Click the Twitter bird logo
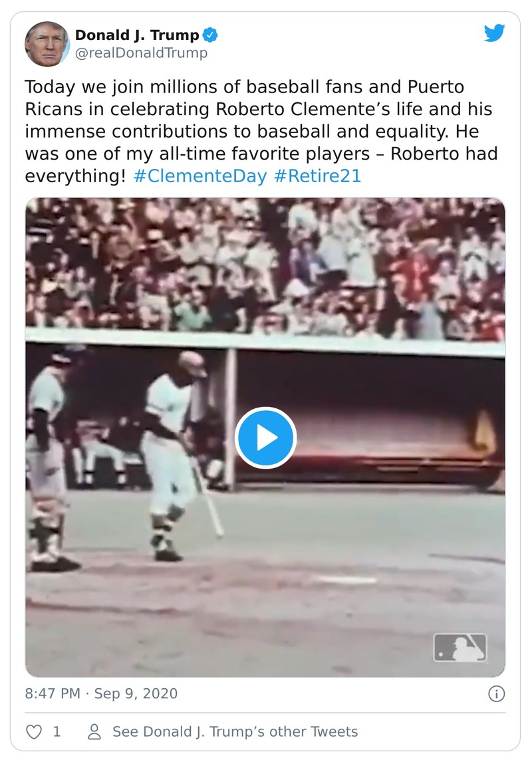Viewport: 532px width, 762px height. point(494,33)
